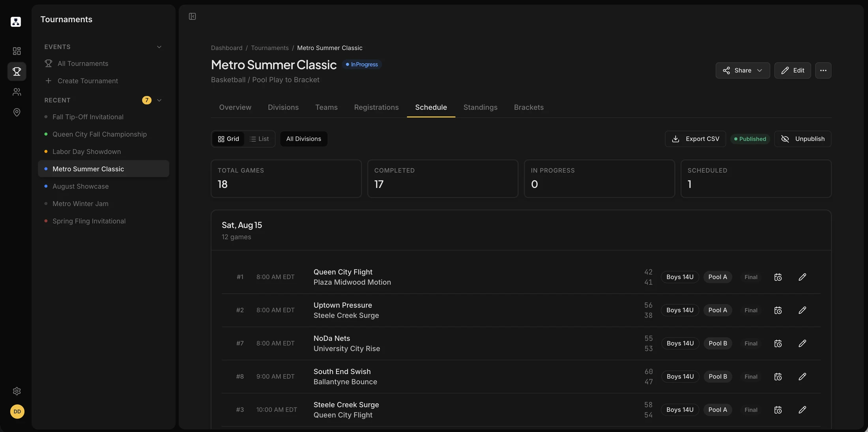Edit game #3 Steele Creek Surge
The height and width of the screenshot is (432, 868).
pyautogui.click(x=802, y=410)
